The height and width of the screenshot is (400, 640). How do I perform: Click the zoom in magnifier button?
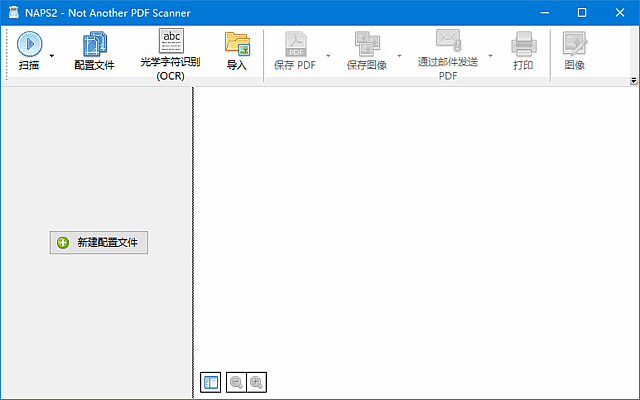pyautogui.click(x=256, y=382)
